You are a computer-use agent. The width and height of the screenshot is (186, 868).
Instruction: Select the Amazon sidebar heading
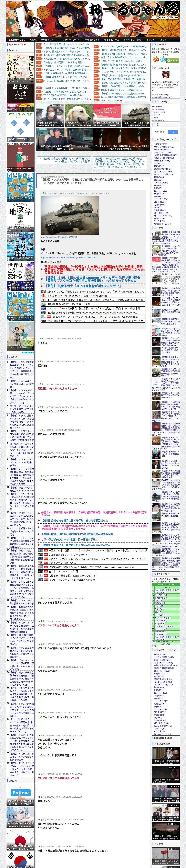point(13,50)
